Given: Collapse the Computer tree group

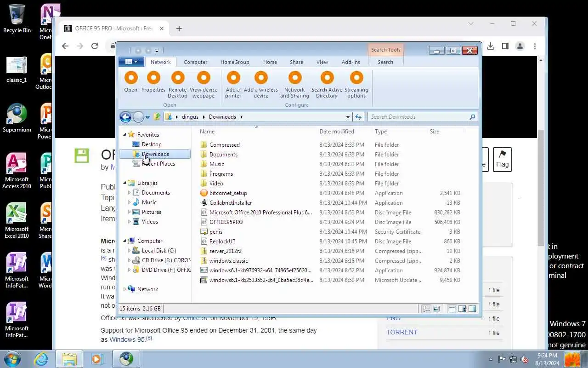Looking at the screenshot, I should (x=124, y=241).
